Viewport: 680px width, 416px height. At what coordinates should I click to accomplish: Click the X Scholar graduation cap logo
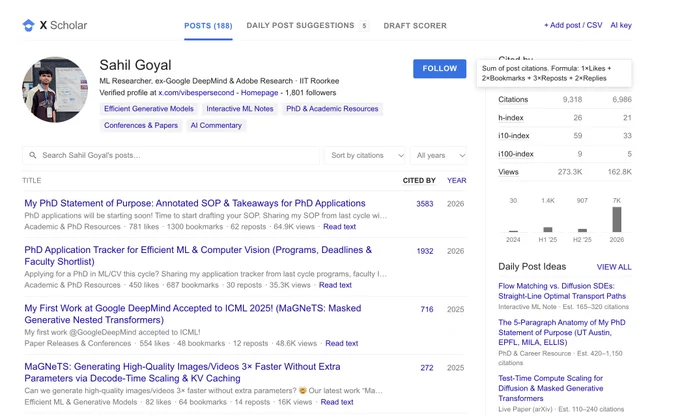[29, 25]
